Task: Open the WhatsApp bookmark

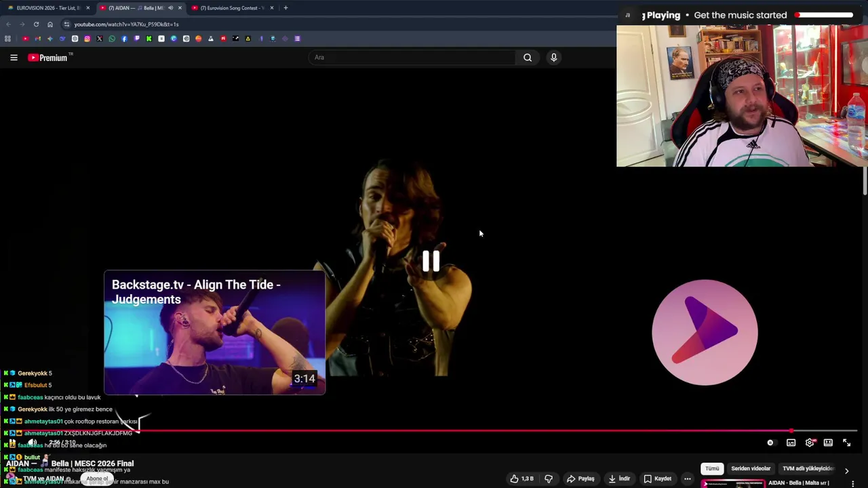Action: (112, 39)
